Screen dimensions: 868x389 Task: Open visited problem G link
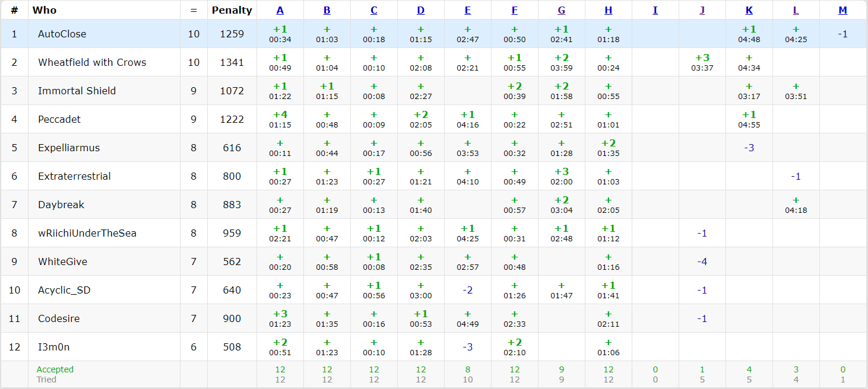pos(561,10)
